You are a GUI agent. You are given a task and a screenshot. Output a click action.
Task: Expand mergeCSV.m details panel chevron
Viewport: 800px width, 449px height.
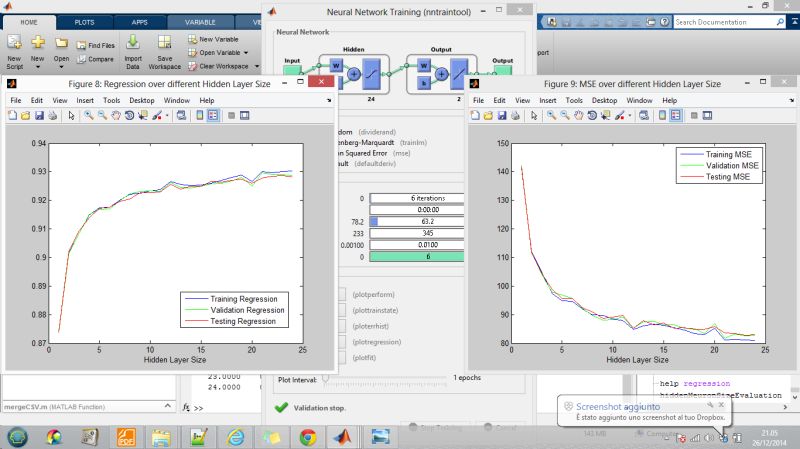pyautogui.click(x=168, y=406)
